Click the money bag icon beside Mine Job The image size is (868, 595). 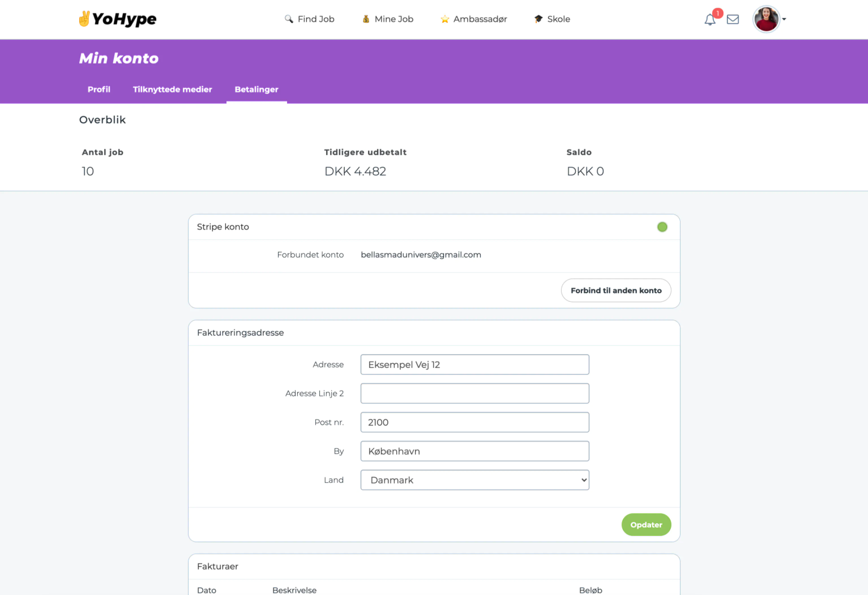tap(366, 19)
